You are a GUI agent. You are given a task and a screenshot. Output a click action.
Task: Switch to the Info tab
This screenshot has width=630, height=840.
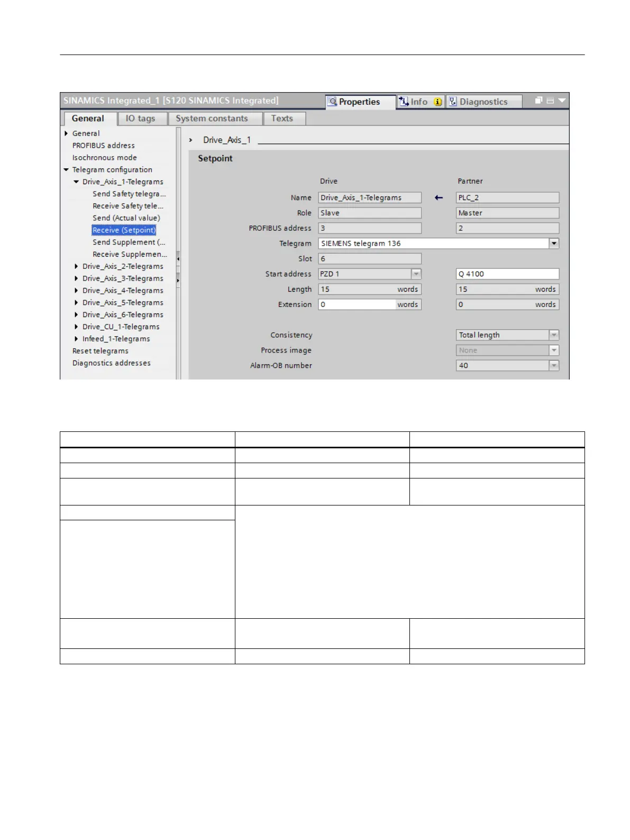(421, 102)
